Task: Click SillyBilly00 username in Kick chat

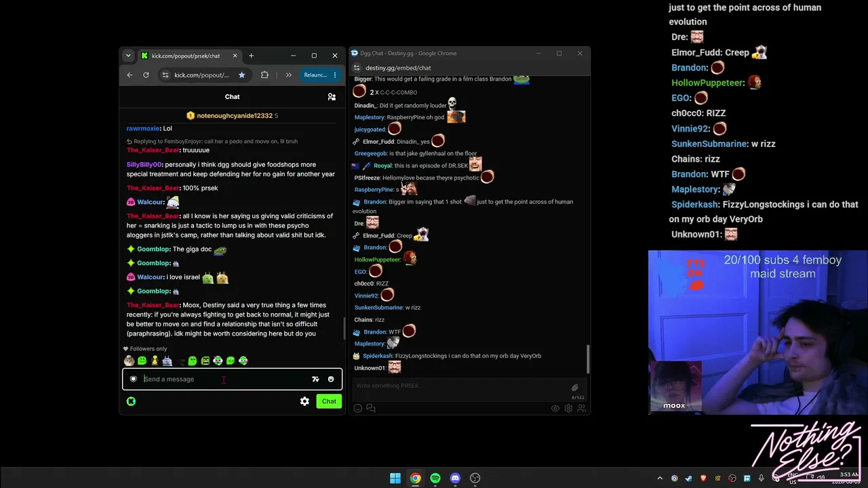Action: pos(144,165)
